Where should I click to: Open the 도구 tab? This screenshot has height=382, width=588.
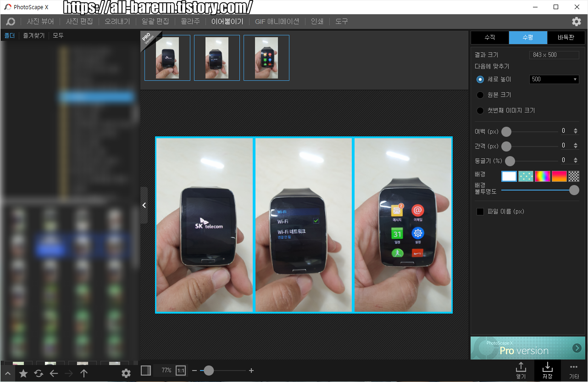coord(341,22)
